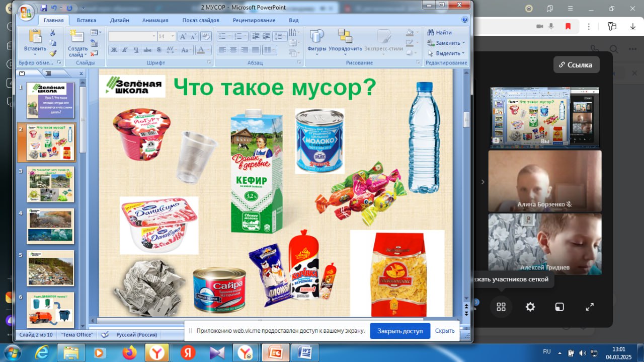This screenshot has width=644, height=362.
Task: Switch to the Рецензирование ribbon tab
Action: [x=254, y=20]
